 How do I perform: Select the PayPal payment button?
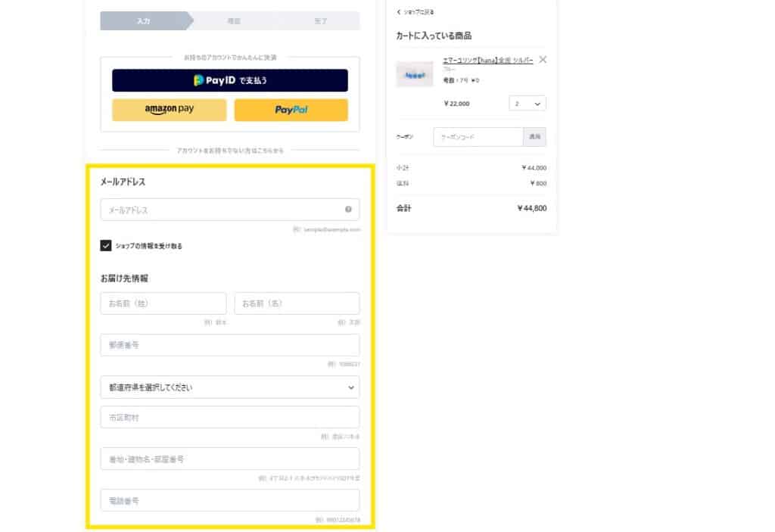[291, 110]
